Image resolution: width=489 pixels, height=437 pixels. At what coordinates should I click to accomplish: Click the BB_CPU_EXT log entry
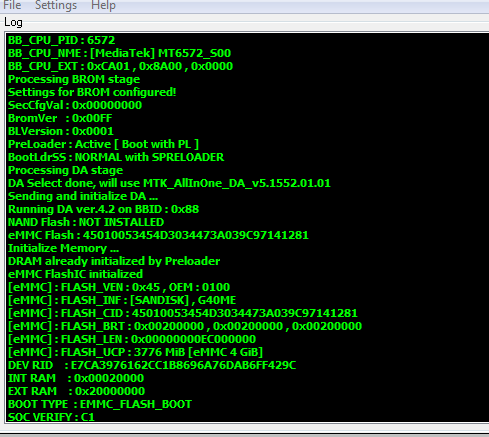coord(120,66)
